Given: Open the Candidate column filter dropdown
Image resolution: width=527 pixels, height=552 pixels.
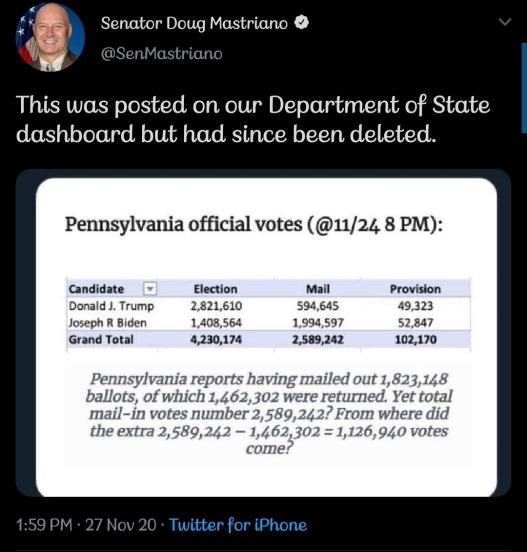Looking at the screenshot, I should tap(150, 289).
